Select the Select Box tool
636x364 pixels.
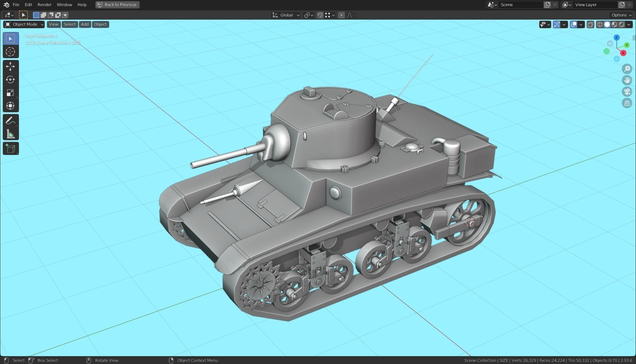11,39
